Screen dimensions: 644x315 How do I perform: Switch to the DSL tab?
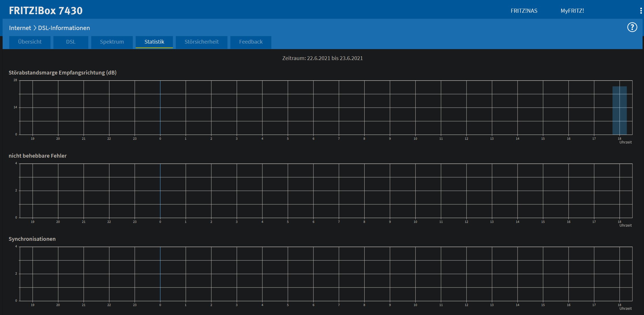71,42
